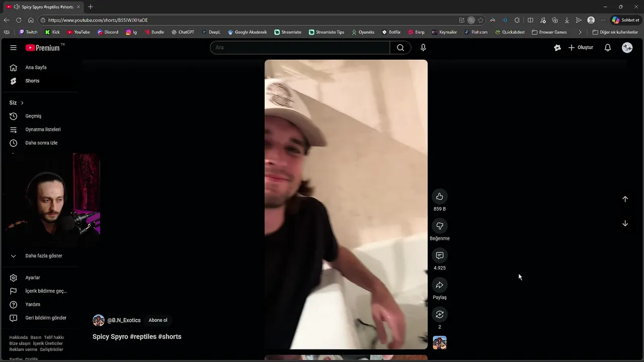The image size is (644, 362).
Task: Open the Twitch bookmark
Action: [x=28, y=32]
